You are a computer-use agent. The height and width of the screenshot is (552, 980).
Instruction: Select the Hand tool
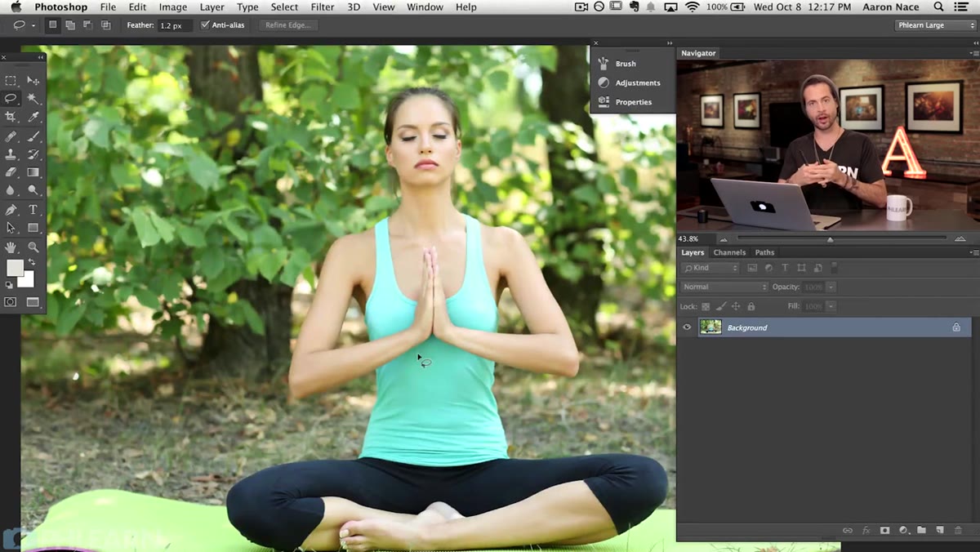(x=11, y=247)
